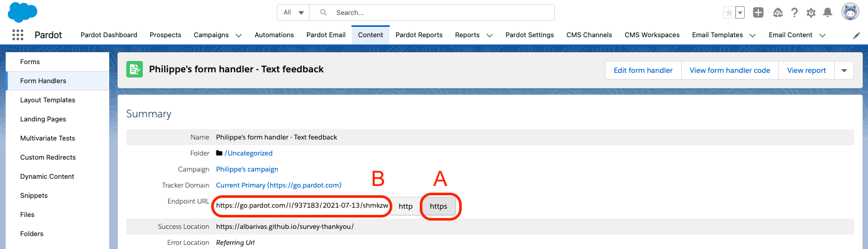Switch endpoint URL to http
This screenshot has width=868, height=249.
pos(406,206)
